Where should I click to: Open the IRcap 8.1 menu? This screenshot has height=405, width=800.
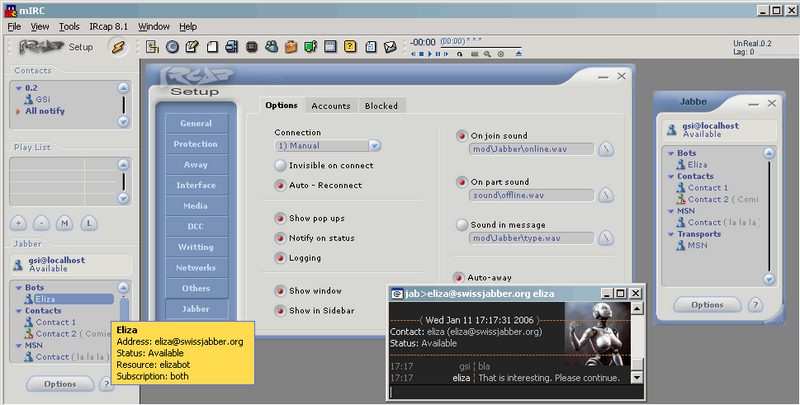pyautogui.click(x=107, y=26)
